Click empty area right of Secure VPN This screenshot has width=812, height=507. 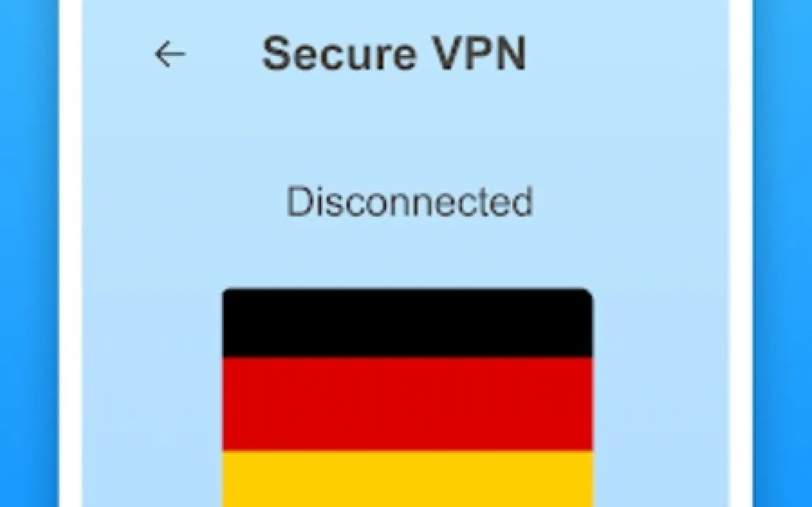[626, 54]
